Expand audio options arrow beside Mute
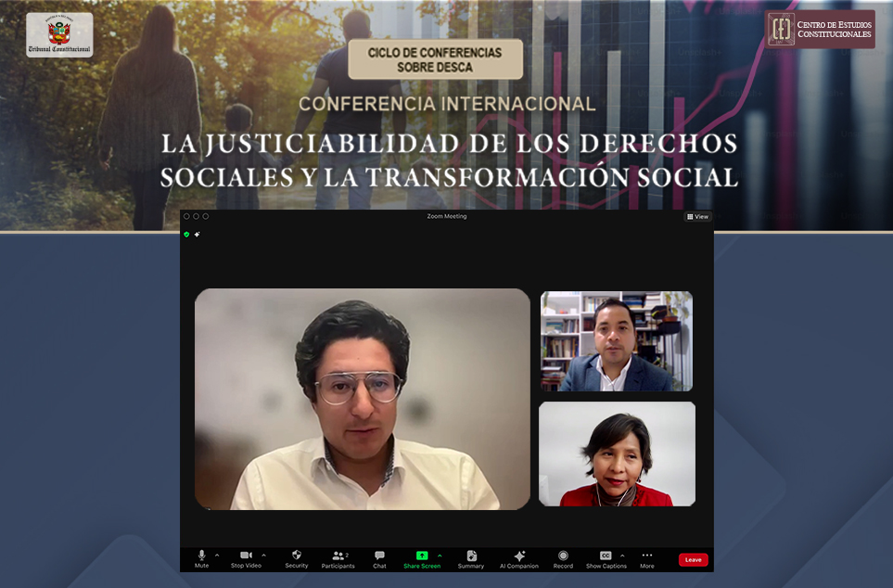 coord(217,556)
